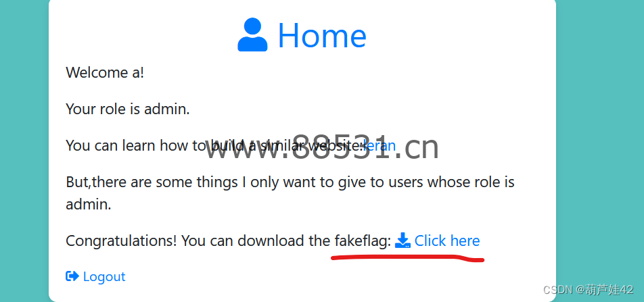The height and width of the screenshot is (302, 644).
Task: Open the blue 'leran' tutorial link
Action: click(x=380, y=145)
